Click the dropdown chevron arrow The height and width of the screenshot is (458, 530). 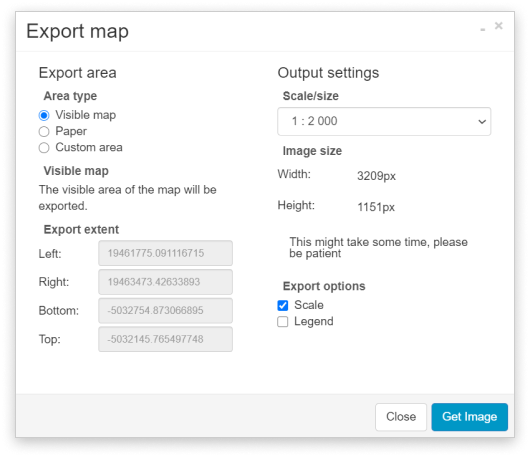482,121
